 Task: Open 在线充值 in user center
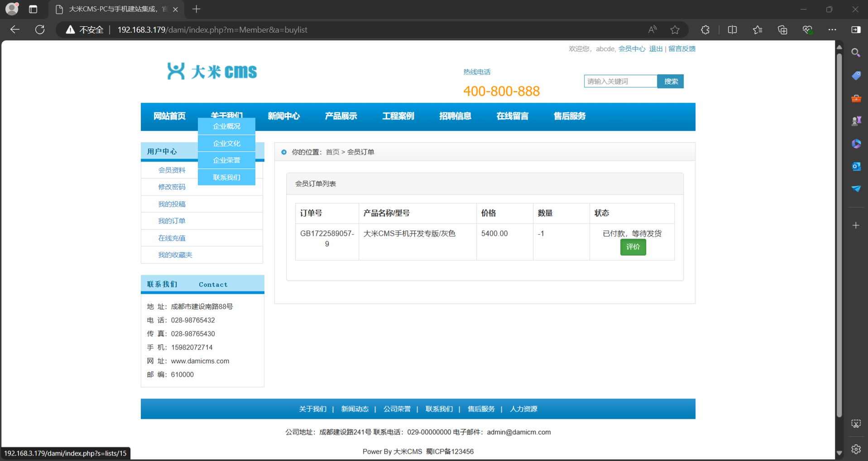172,238
